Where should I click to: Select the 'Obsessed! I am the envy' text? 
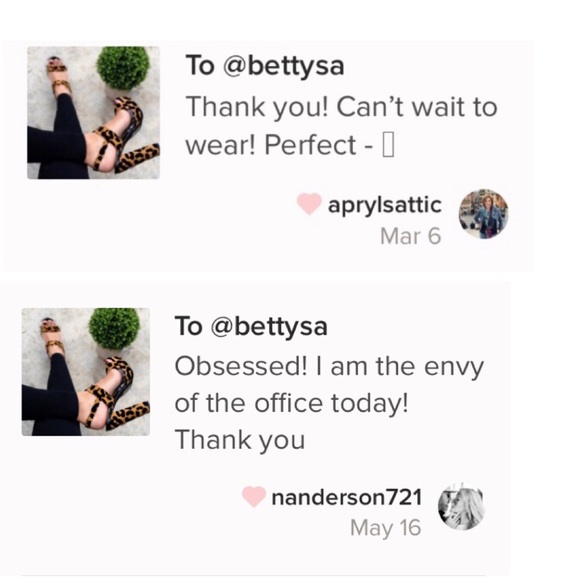[x=329, y=367]
